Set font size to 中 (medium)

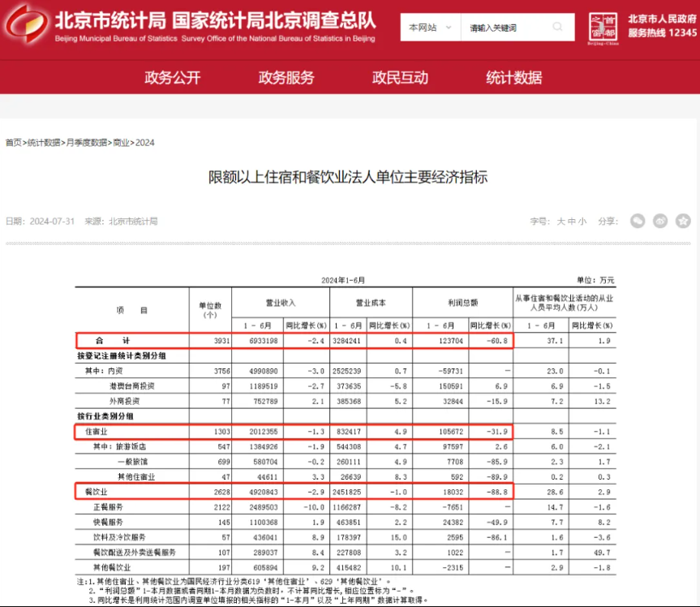571,221
